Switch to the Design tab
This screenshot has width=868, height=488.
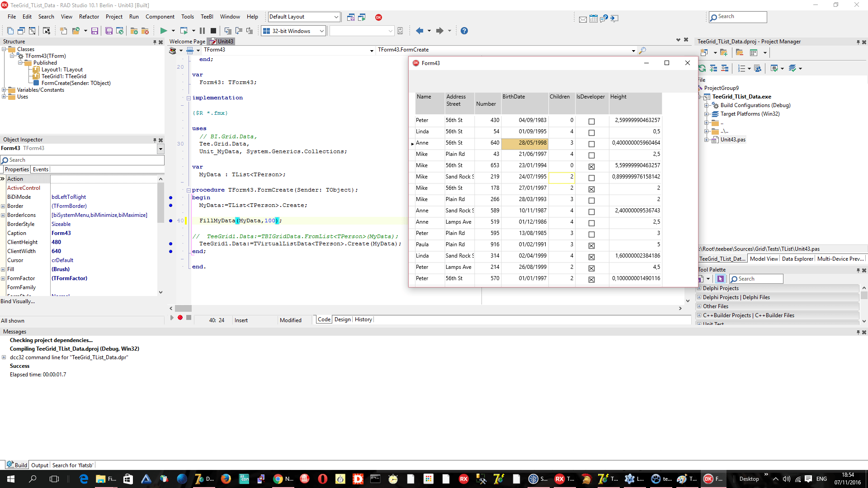tap(342, 319)
